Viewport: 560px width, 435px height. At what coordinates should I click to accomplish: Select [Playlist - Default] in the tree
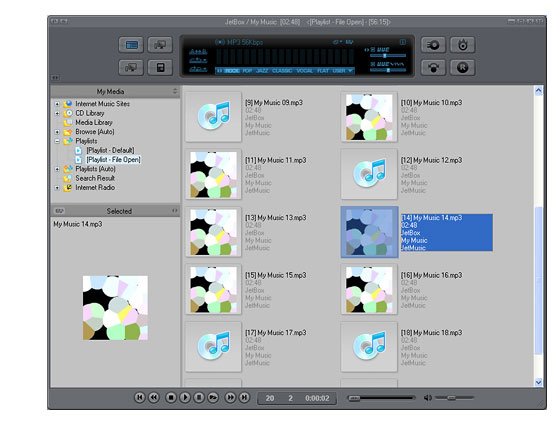pos(110,150)
